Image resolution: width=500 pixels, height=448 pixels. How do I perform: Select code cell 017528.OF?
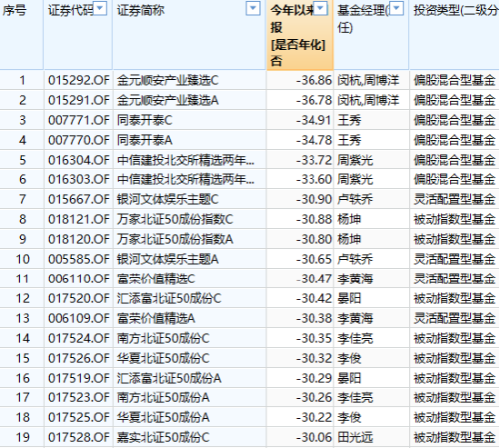click(x=78, y=437)
